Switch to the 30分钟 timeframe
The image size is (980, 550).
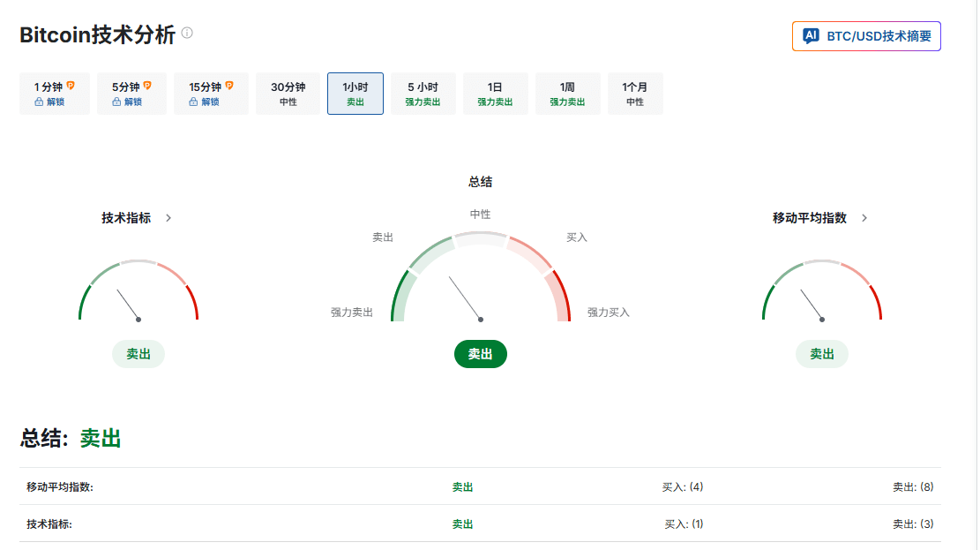pos(288,94)
